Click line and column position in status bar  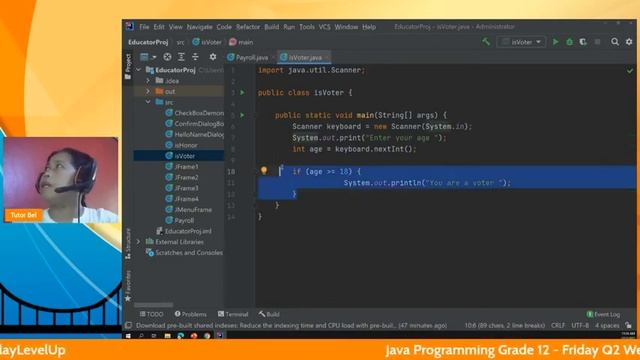pyautogui.click(x=504, y=326)
